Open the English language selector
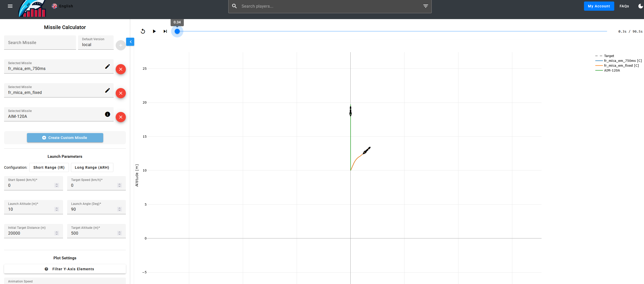 62,6
